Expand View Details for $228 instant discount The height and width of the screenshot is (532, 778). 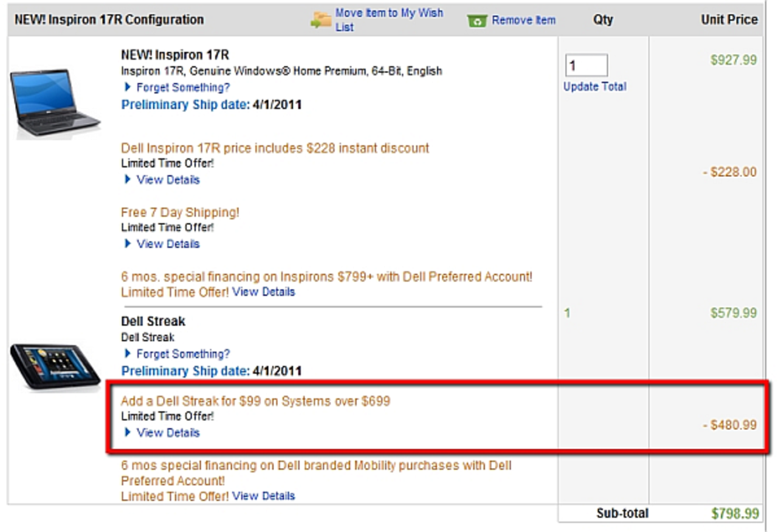(x=168, y=179)
